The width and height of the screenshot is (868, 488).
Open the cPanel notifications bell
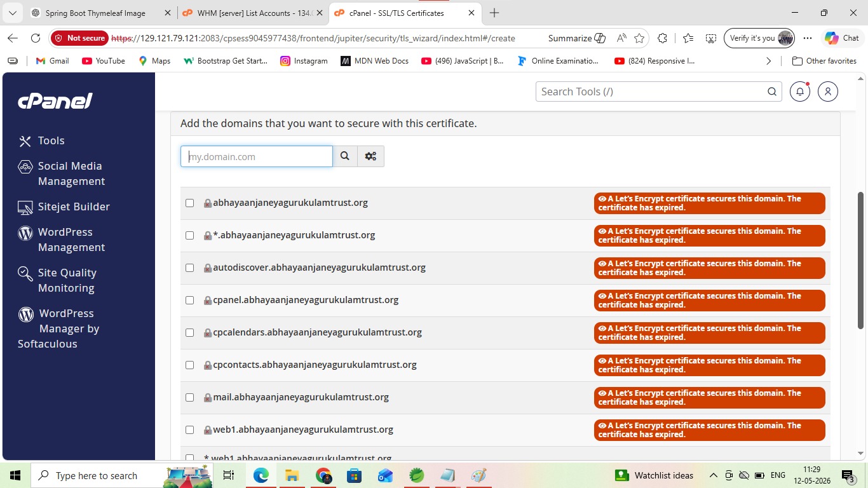point(800,91)
